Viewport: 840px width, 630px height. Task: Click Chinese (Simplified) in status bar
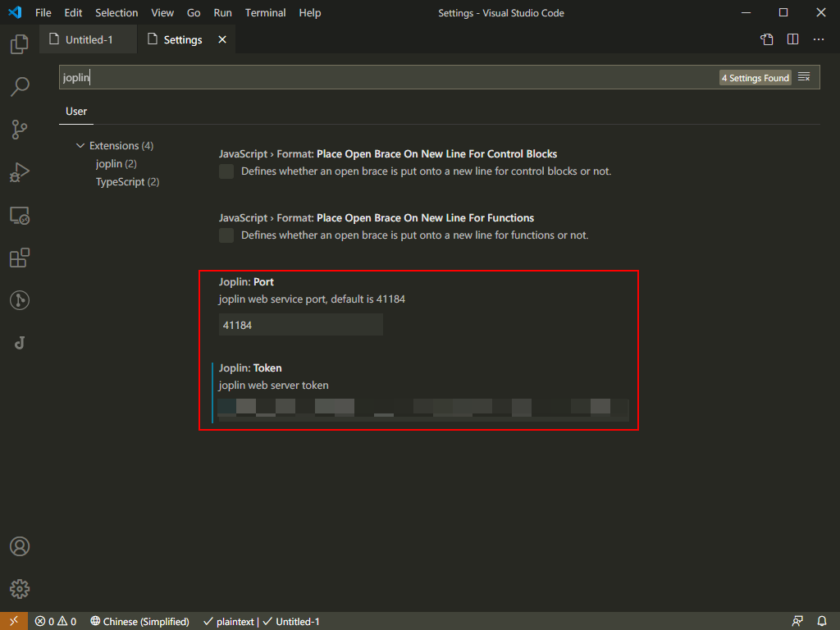[139, 622]
